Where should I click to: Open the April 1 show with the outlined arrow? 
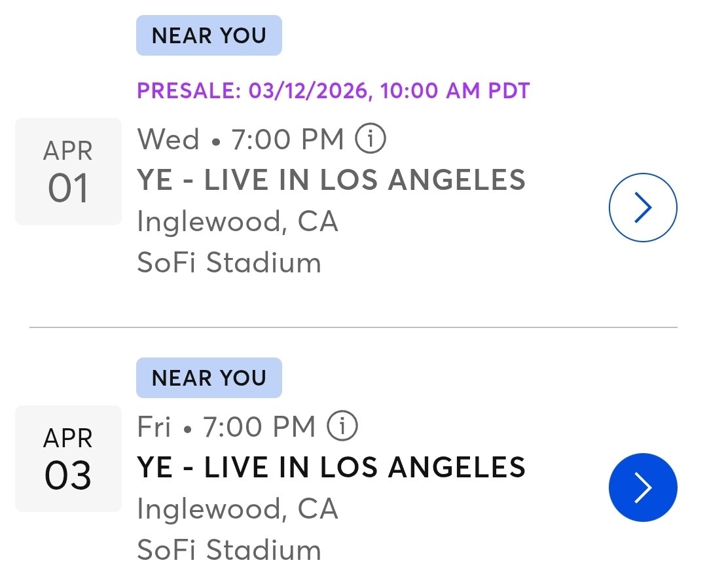tap(643, 208)
